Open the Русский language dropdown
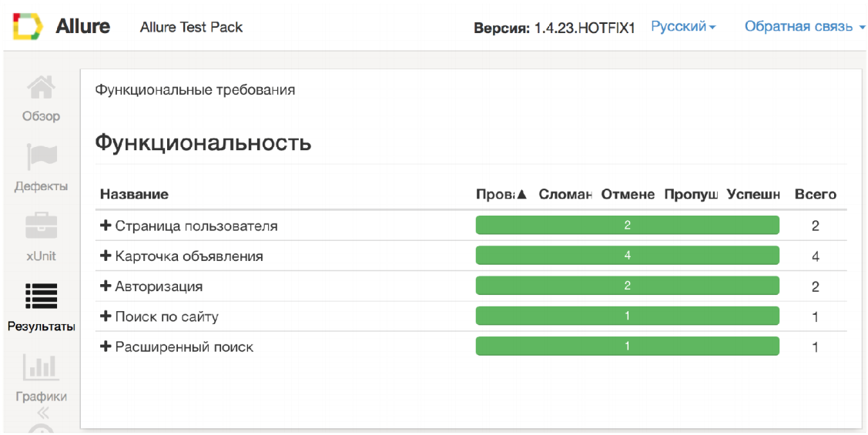This screenshot has height=435, width=868. coord(683,27)
